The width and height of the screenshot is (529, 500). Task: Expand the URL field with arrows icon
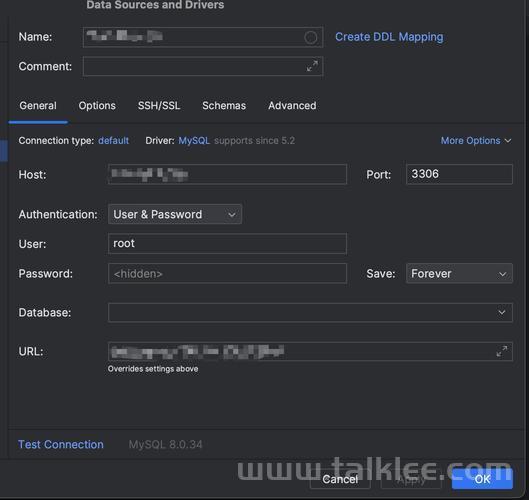(502, 351)
